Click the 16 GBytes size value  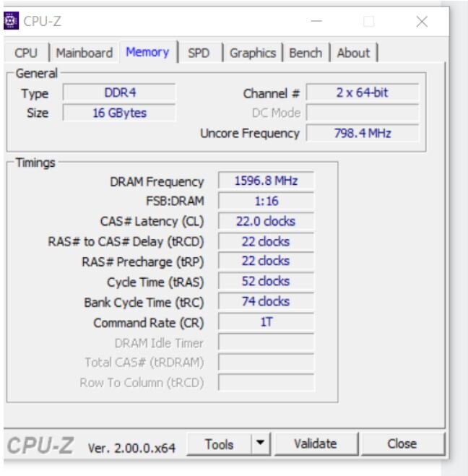pyautogui.click(x=119, y=113)
